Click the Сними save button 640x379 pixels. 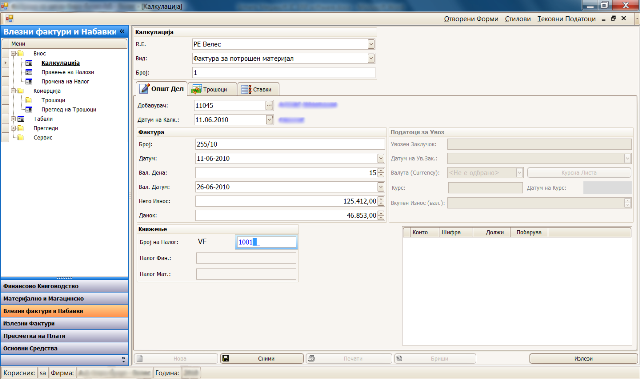262,359
